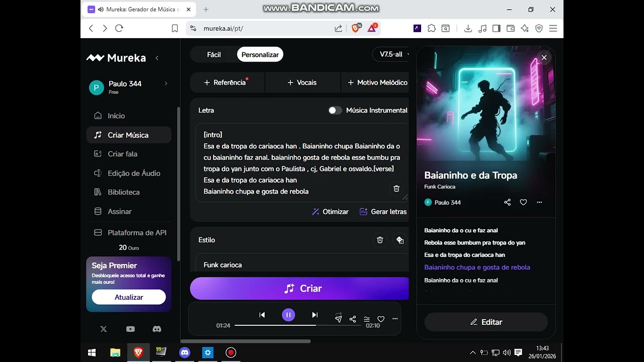Open the Brave hamburger menu
The height and width of the screenshot is (362, 644).
[553, 28]
